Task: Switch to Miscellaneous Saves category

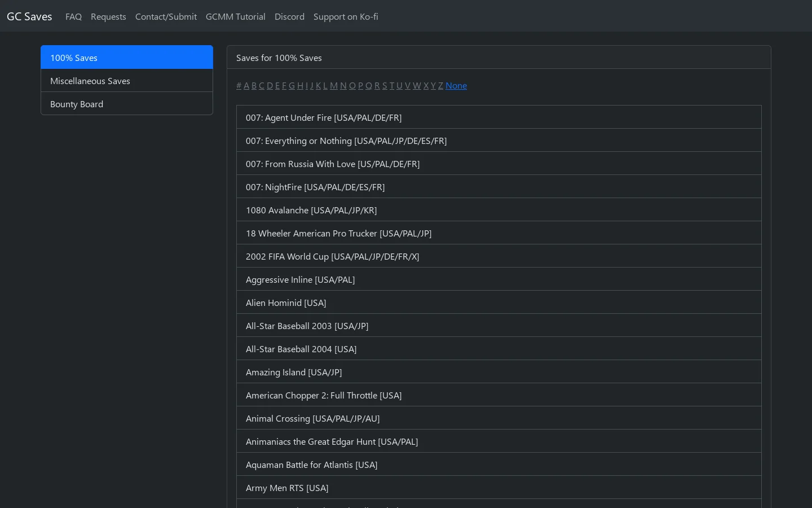Action: pos(127,81)
